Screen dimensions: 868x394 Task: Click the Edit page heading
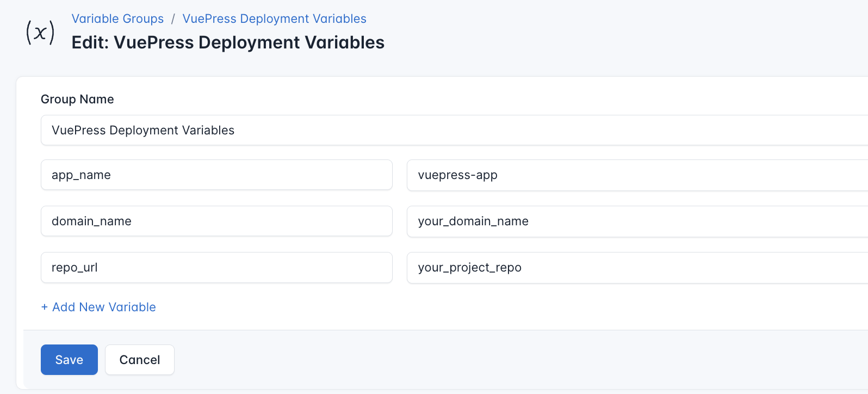point(227,42)
